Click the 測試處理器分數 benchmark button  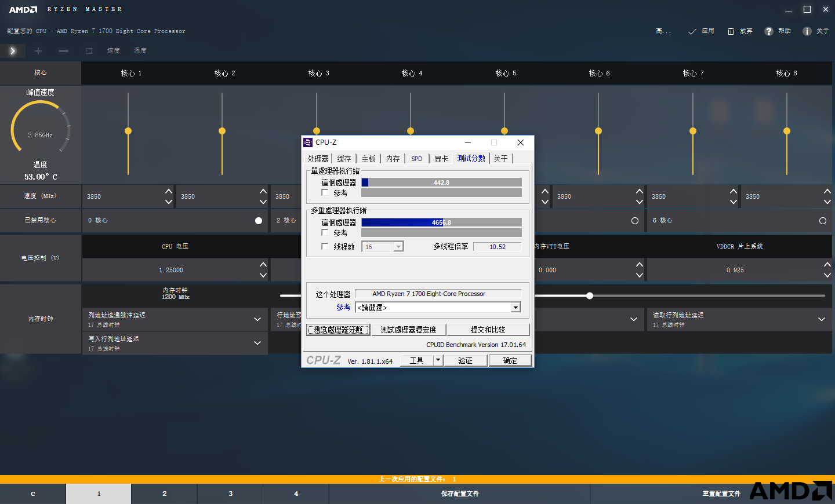tap(338, 330)
